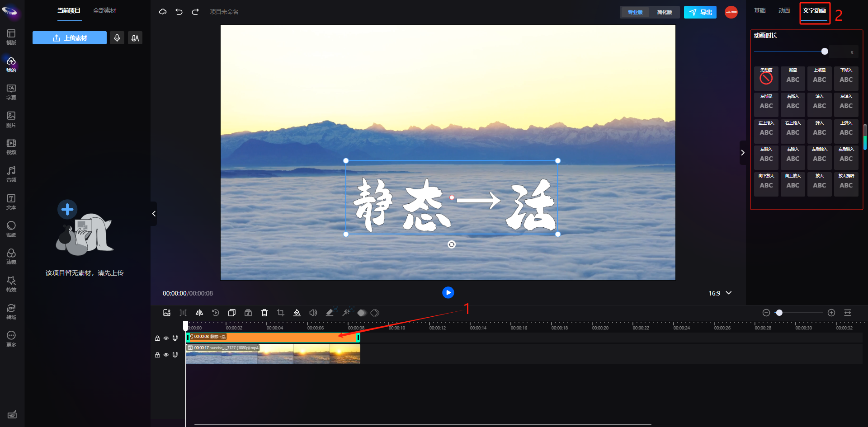Hide the text track with eye icon
The height and width of the screenshot is (427, 868).
[x=166, y=338]
